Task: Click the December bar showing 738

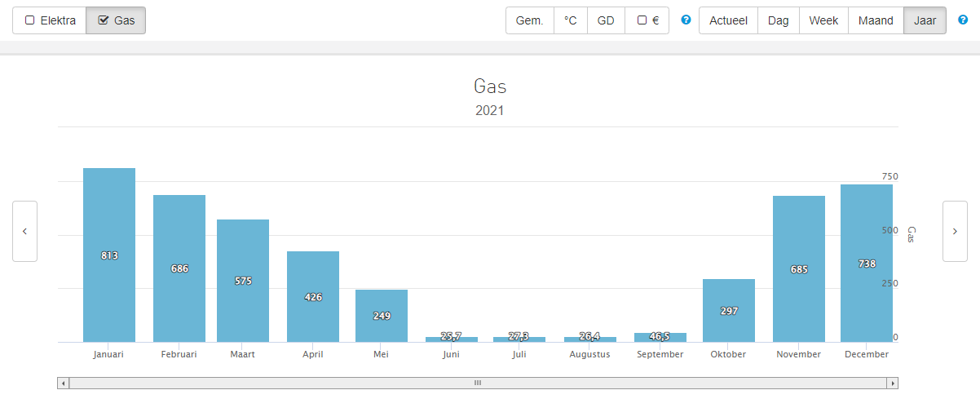Action: (867, 263)
